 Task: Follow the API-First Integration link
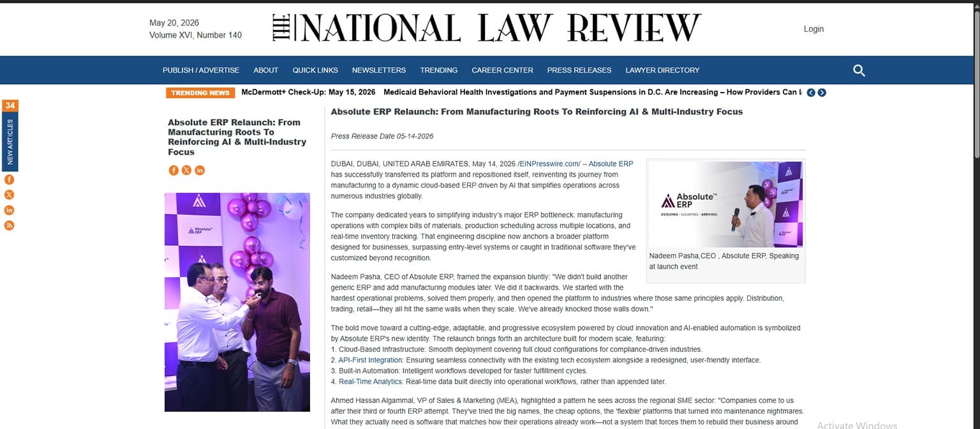click(371, 360)
